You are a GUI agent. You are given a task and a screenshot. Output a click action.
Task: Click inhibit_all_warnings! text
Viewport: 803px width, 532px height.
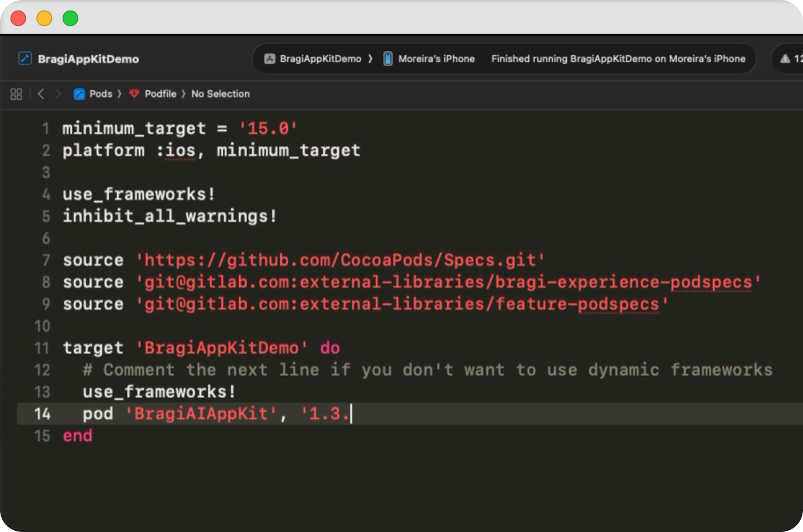170,216
